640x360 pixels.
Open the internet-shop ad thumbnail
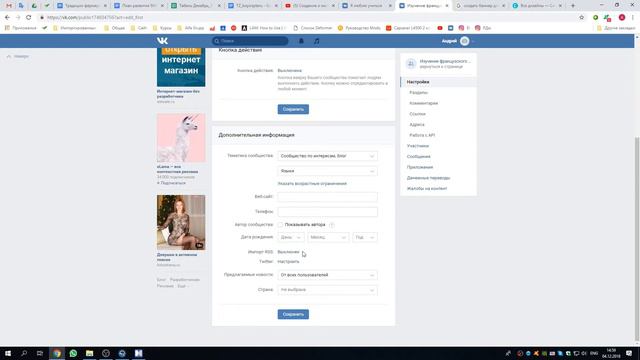[x=181, y=67]
